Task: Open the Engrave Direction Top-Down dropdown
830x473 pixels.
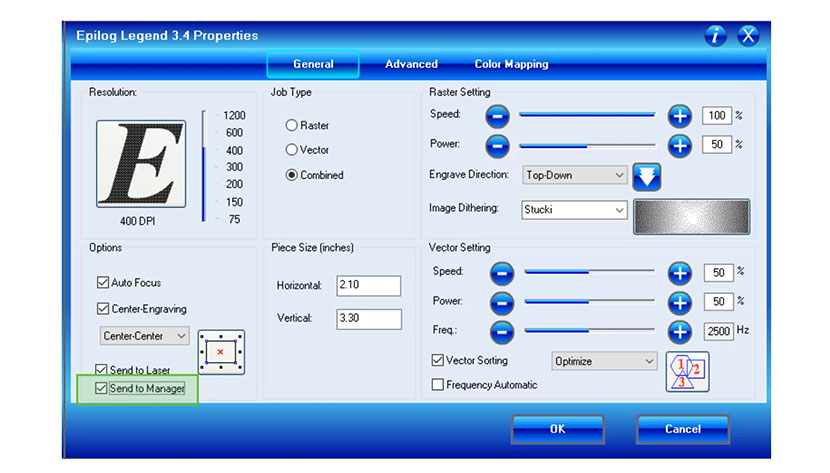Action: coord(575,175)
